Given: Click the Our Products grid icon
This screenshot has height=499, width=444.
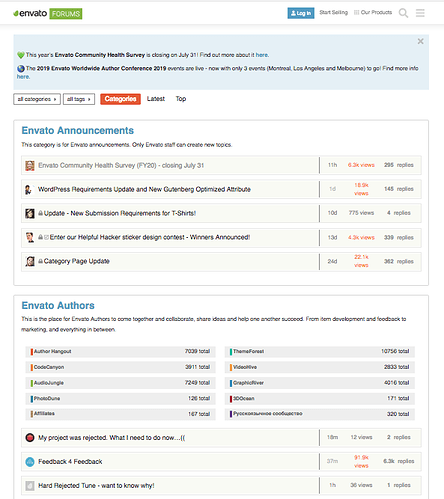Looking at the screenshot, I should (356, 12).
